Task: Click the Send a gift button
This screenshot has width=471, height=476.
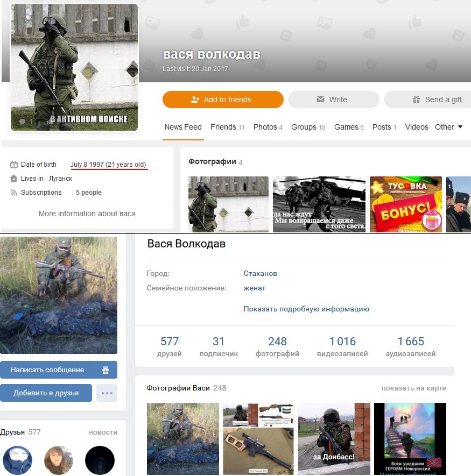Action: pos(437,100)
